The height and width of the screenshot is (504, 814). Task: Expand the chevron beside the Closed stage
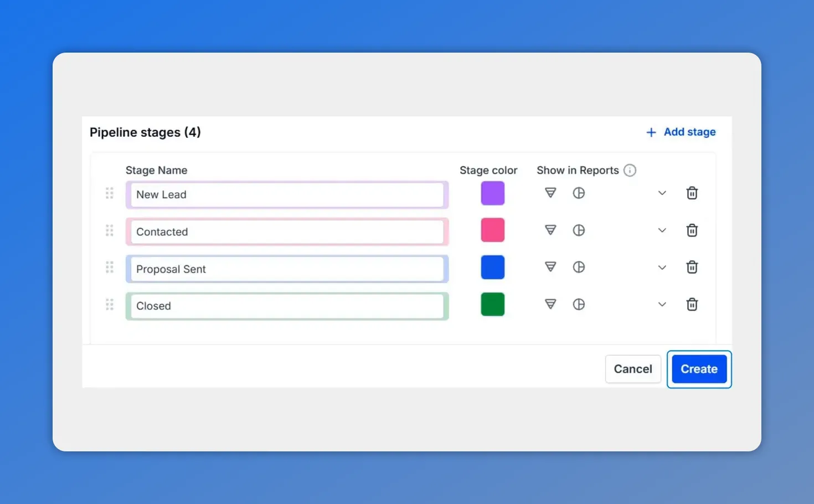(x=662, y=304)
